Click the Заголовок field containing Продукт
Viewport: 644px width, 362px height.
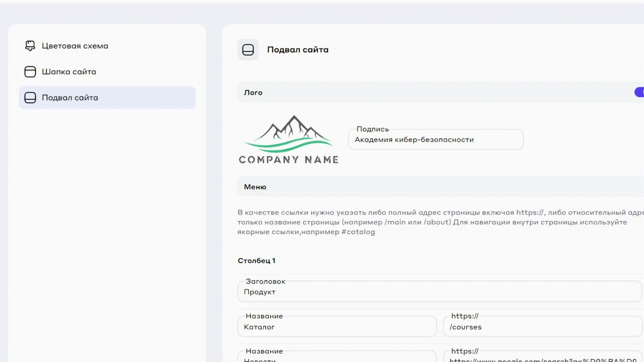pyautogui.click(x=439, y=292)
